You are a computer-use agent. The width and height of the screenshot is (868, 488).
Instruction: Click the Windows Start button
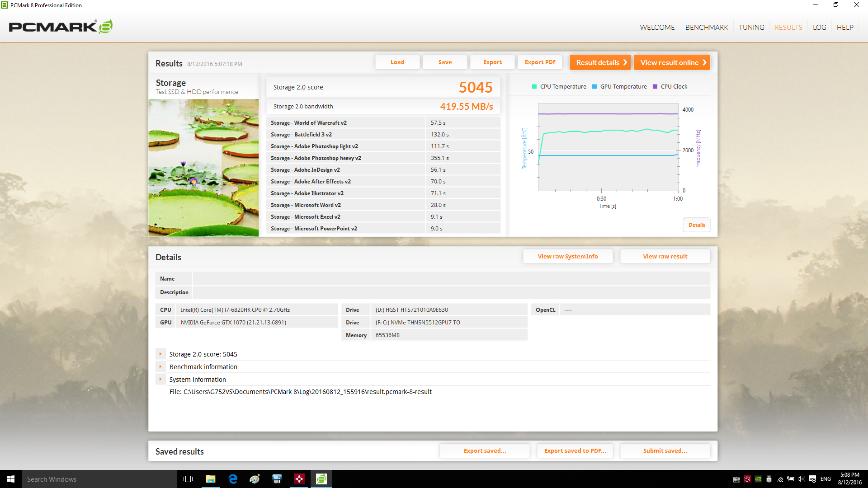[11, 479]
